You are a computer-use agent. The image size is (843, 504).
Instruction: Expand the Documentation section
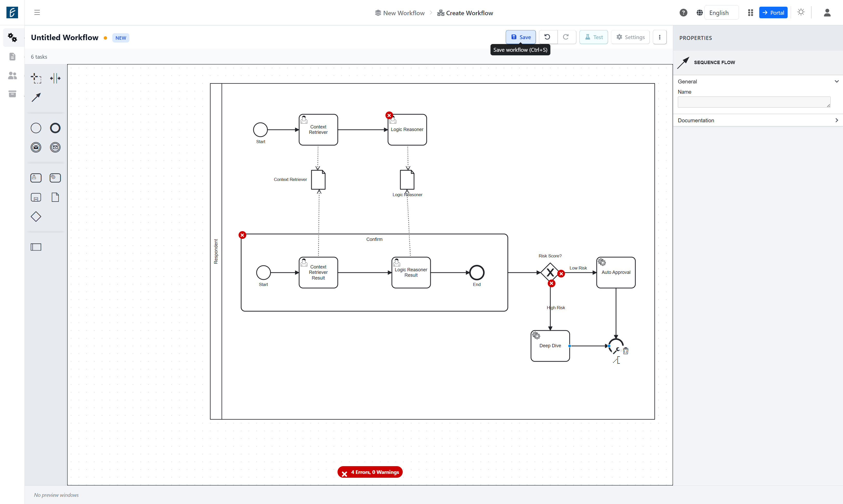[x=837, y=120]
